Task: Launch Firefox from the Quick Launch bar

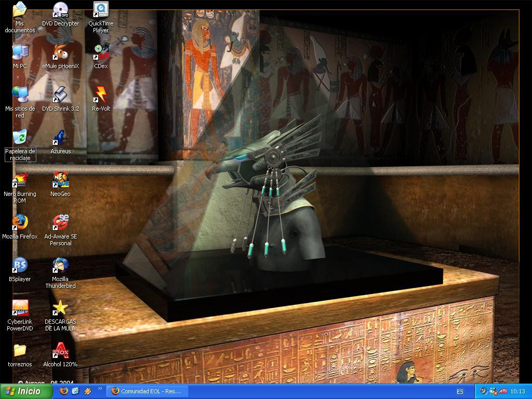Action: pyautogui.click(x=63, y=391)
